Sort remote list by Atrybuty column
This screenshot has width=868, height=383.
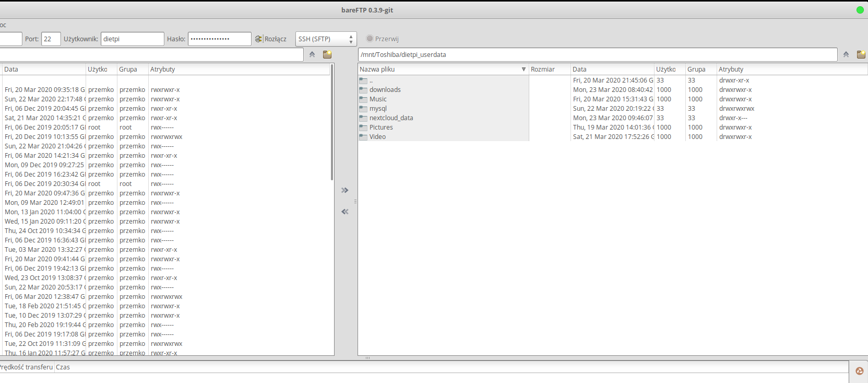731,69
